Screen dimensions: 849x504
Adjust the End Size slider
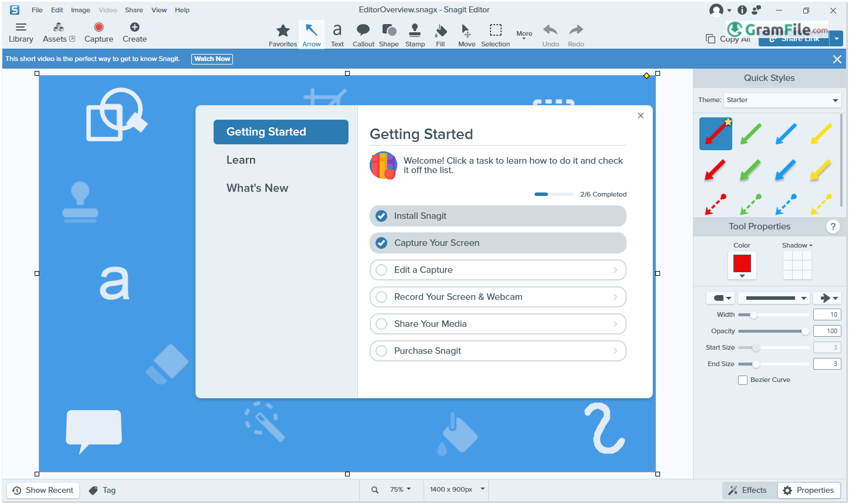coord(773,364)
